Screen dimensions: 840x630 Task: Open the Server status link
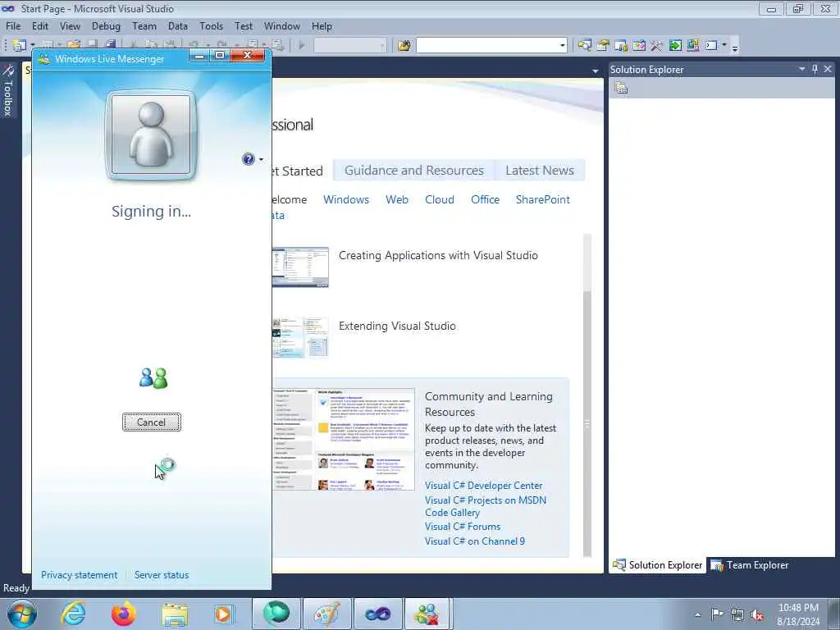[162, 575]
